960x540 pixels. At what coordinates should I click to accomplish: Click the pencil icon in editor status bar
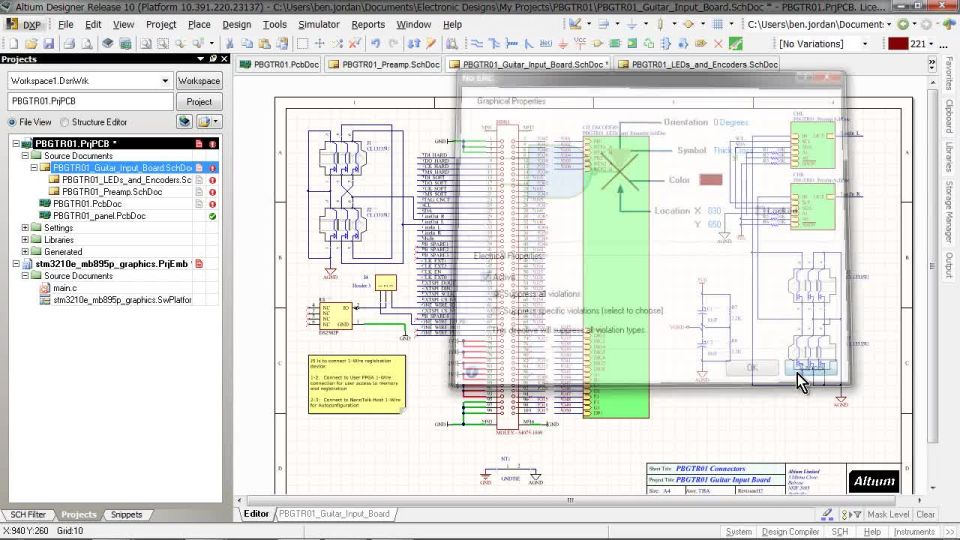(827, 514)
